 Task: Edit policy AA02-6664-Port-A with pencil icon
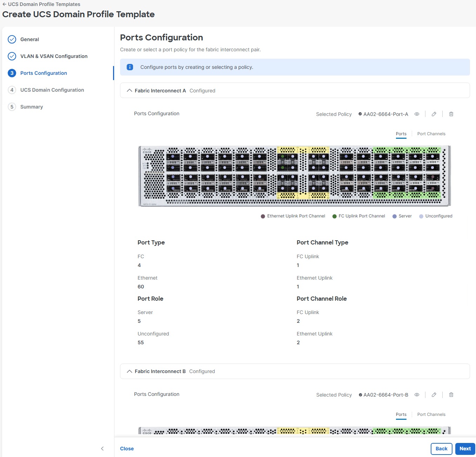click(434, 114)
